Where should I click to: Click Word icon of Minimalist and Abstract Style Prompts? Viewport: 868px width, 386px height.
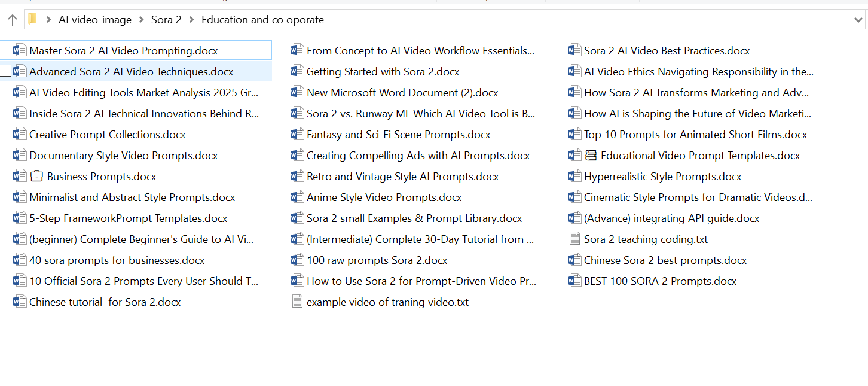(20, 197)
